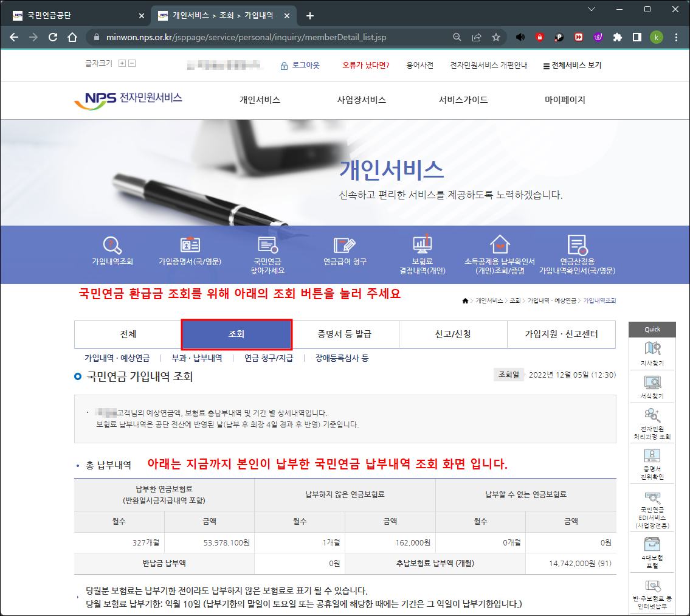Select the 신고/신청 tab
The width and height of the screenshot is (690, 616).
tap(453, 334)
